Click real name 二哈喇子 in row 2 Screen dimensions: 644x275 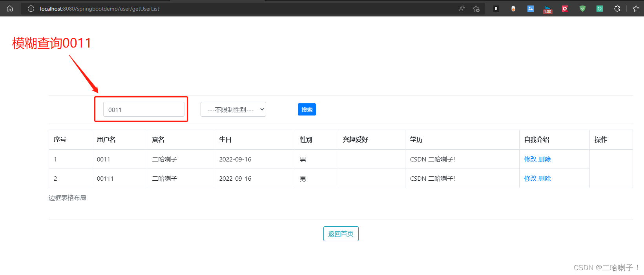click(164, 178)
